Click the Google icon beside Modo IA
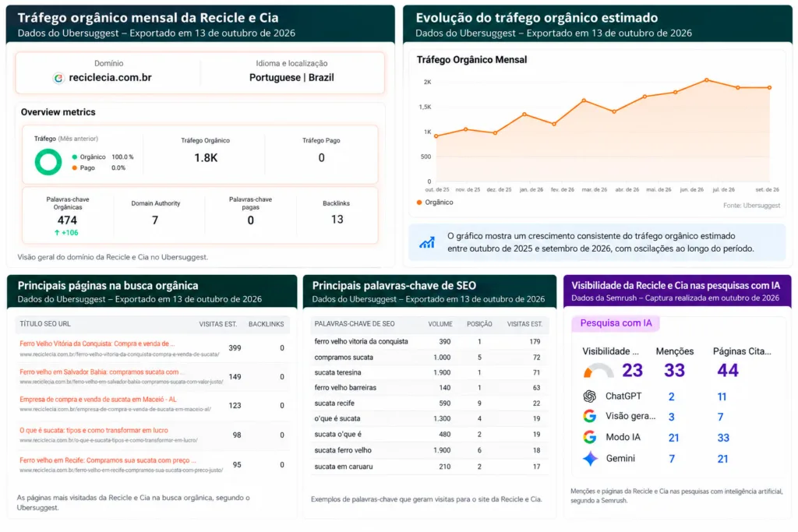Screen dimensions: 798x532 point(589,437)
